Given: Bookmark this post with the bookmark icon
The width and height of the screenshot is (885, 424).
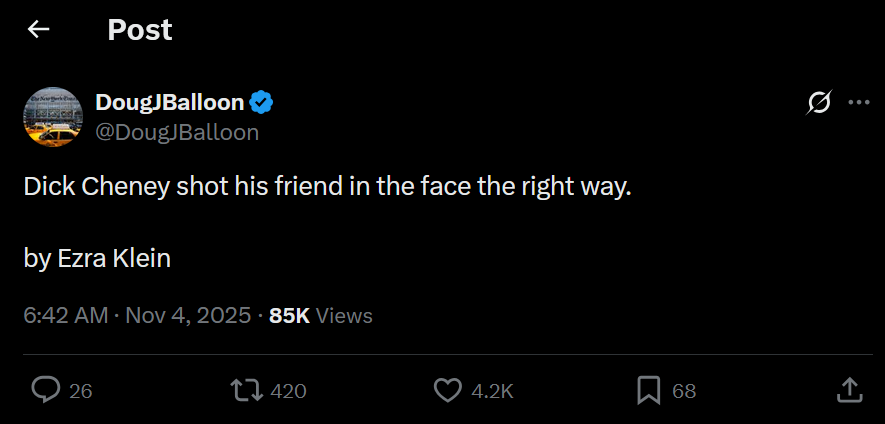Looking at the screenshot, I should click(x=649, y=390).
